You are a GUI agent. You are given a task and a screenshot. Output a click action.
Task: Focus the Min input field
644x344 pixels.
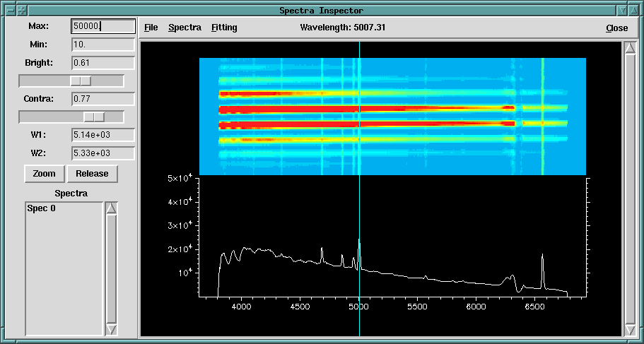pos(103,45)
